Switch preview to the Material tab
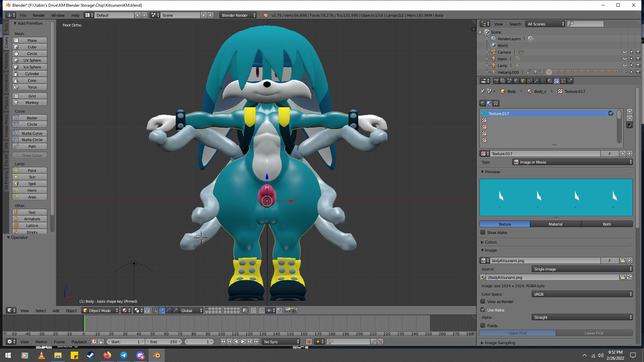 point(555,224)
